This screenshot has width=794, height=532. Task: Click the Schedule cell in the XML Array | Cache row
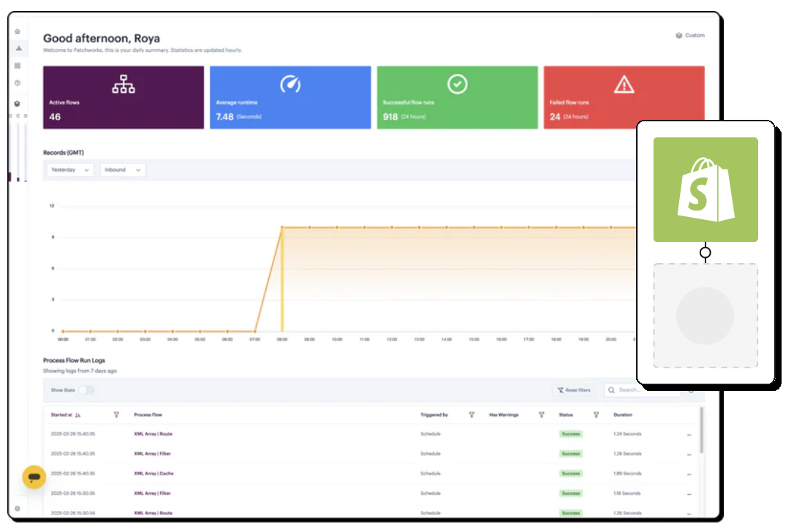(431, 474)
